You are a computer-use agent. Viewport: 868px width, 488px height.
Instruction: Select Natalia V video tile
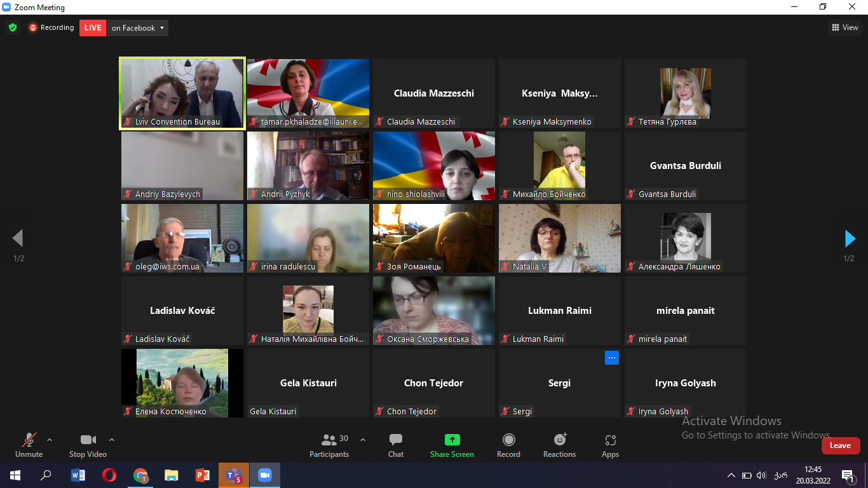tap(560, 238)
